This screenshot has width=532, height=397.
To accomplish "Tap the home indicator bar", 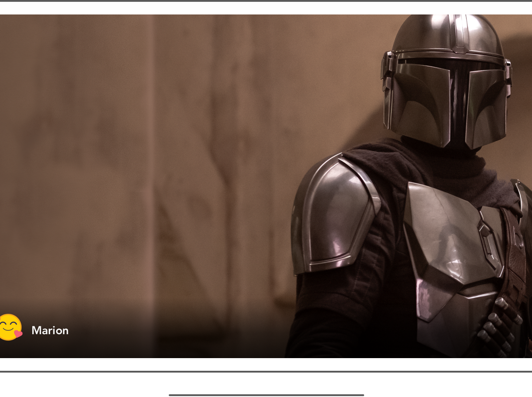I will [x=266, y=395].
